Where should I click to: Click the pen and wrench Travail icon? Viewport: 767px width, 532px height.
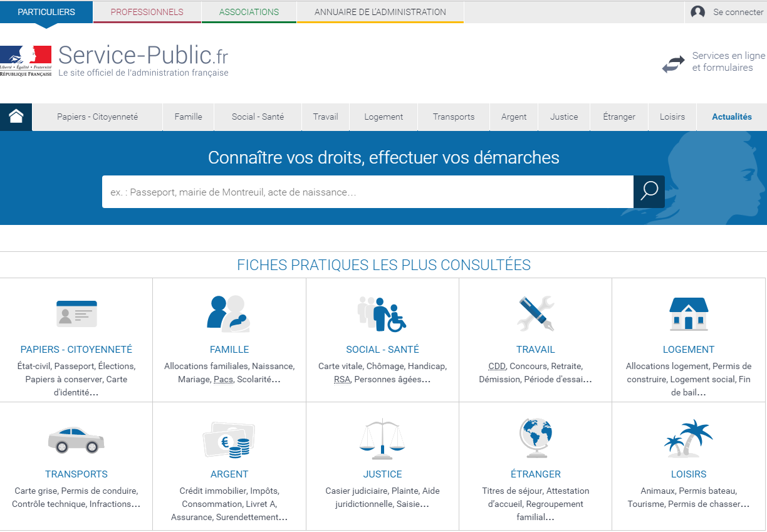point(536,313)
